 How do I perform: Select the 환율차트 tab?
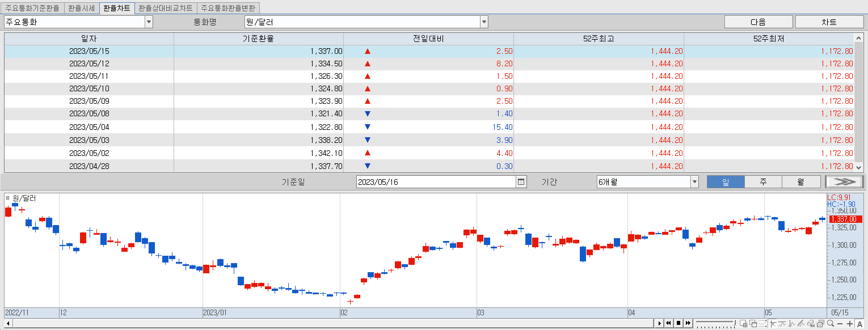[116, 9]
